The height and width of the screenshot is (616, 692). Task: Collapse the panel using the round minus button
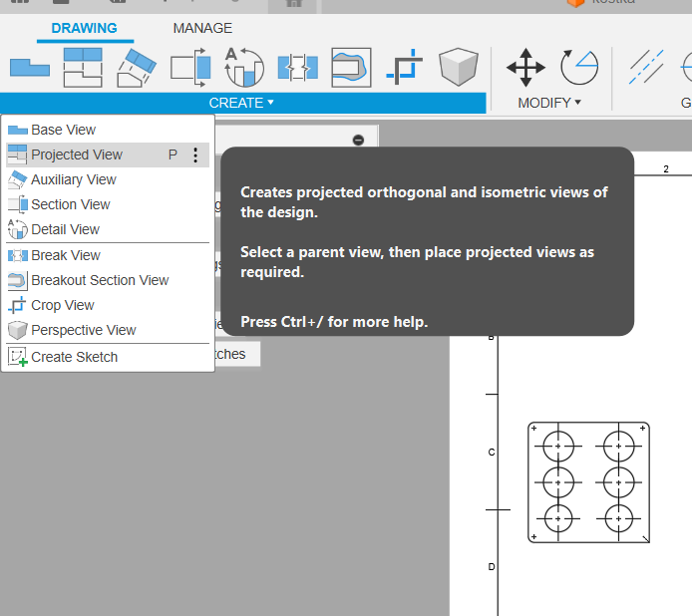(x=358, y=141)
